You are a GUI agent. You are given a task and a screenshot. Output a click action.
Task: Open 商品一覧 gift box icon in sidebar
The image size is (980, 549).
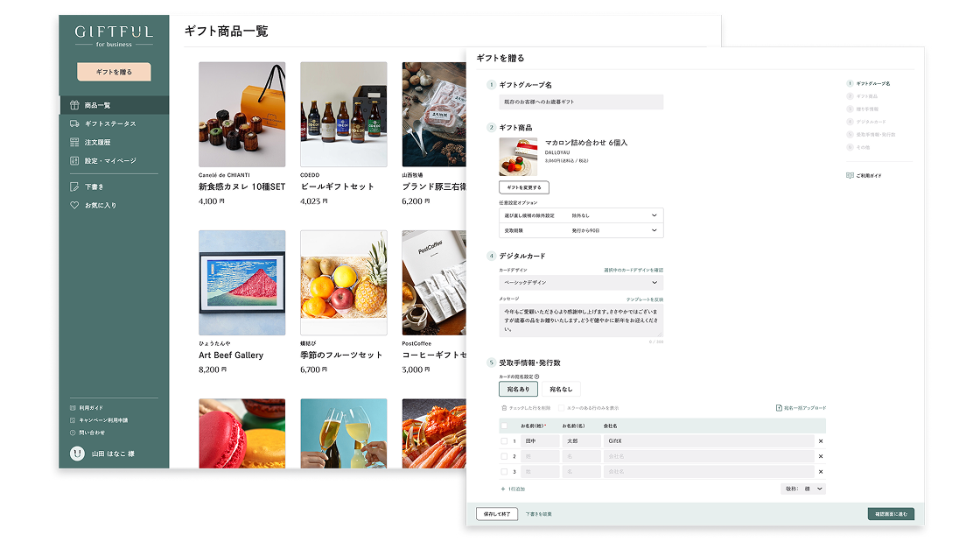point(75,105)
